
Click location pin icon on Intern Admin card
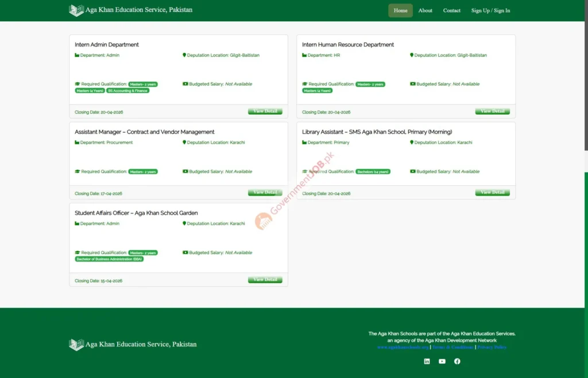pos(184,56)
